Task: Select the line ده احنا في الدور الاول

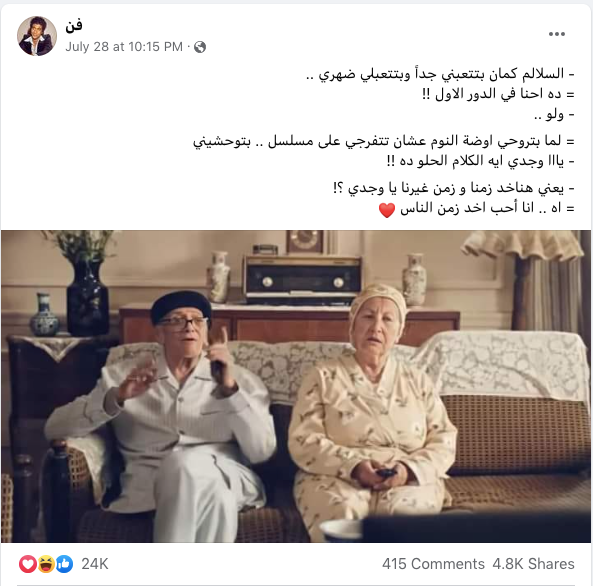Action: tap(498, 94)
